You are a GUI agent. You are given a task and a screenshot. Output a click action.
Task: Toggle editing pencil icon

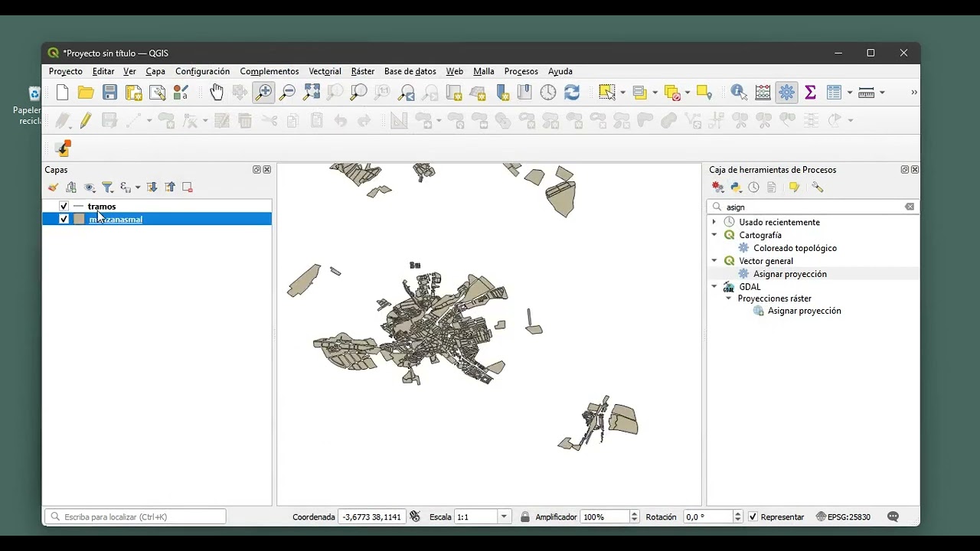(x=86, y=120)
